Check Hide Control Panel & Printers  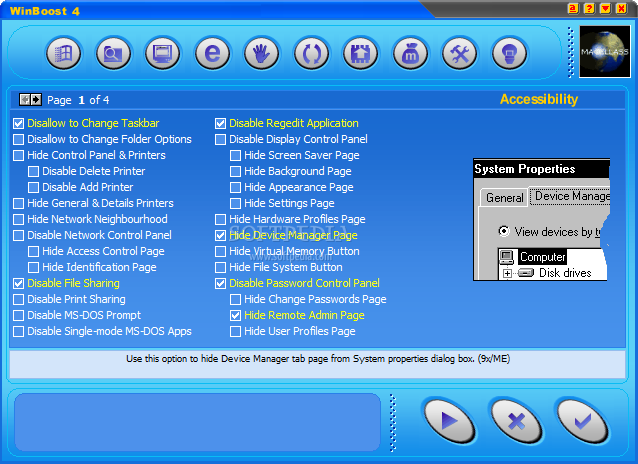pos(18,155)
